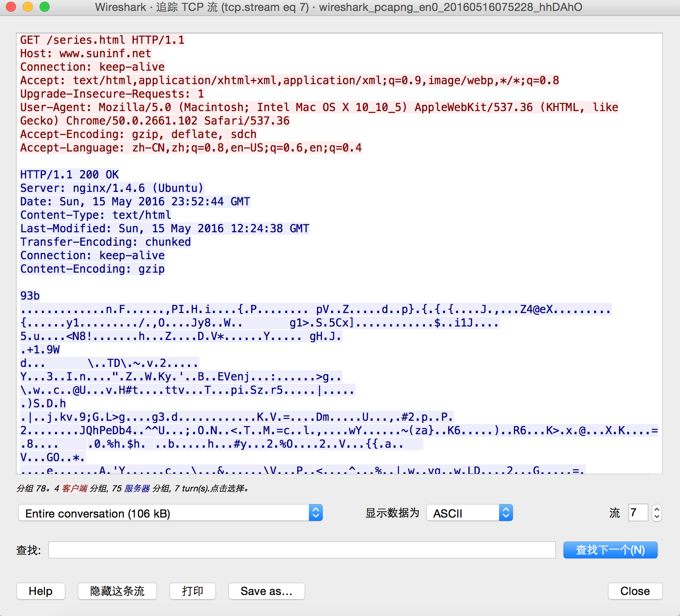Click the red close window button
Viewport: 680px width, 616px height.
coord(11,7)
